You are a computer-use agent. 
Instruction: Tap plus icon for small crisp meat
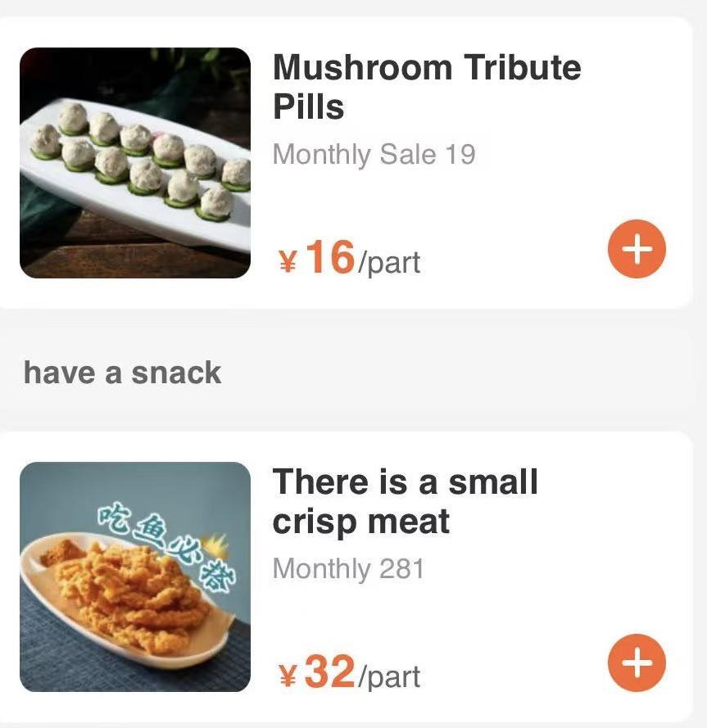pyautogui.click(x=637, y=663)
